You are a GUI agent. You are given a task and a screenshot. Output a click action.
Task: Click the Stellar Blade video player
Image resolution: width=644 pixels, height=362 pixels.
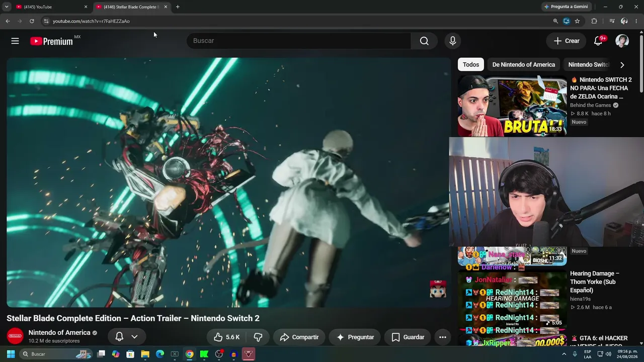(x=229, y=183)
